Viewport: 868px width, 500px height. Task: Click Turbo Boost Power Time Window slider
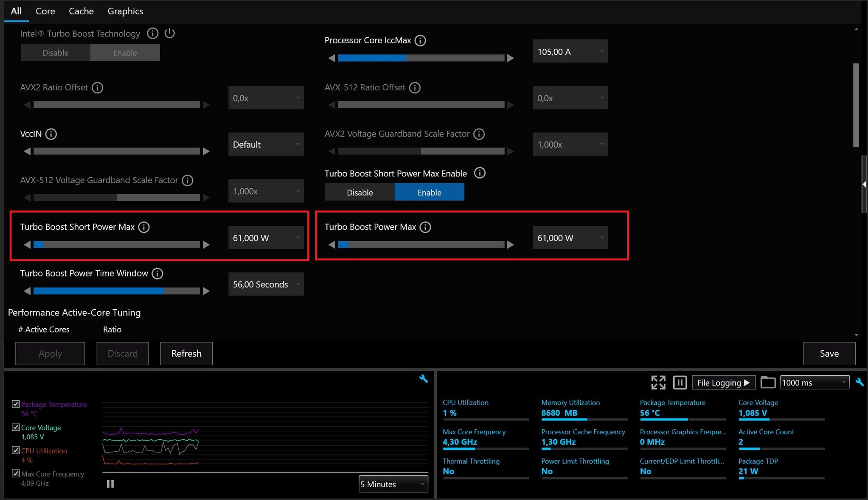(116, 291)
